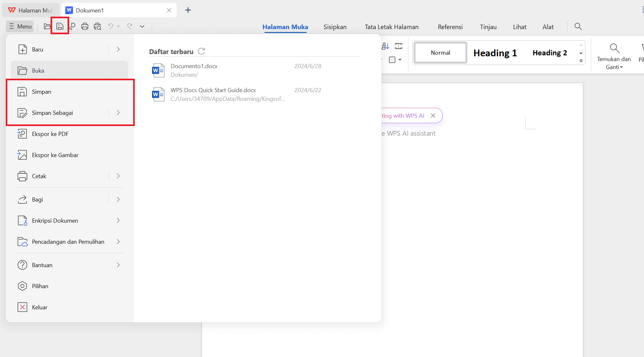Click the Save icon in quick toolbar

coord(60,26)
